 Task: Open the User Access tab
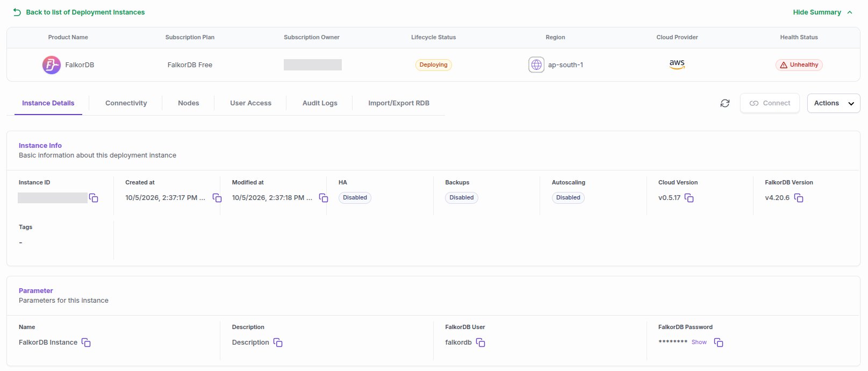pos(251,103)
